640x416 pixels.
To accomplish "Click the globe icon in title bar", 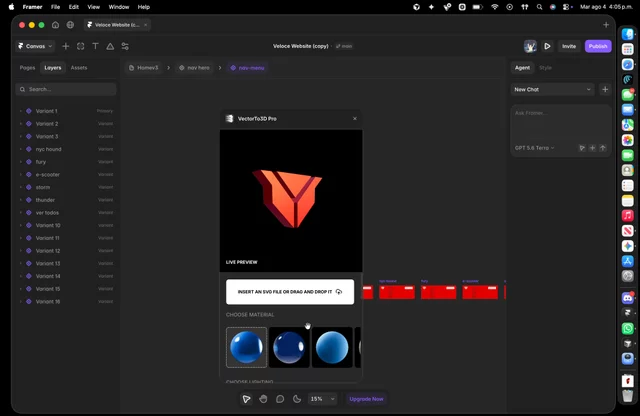I will tap(70, 25).
